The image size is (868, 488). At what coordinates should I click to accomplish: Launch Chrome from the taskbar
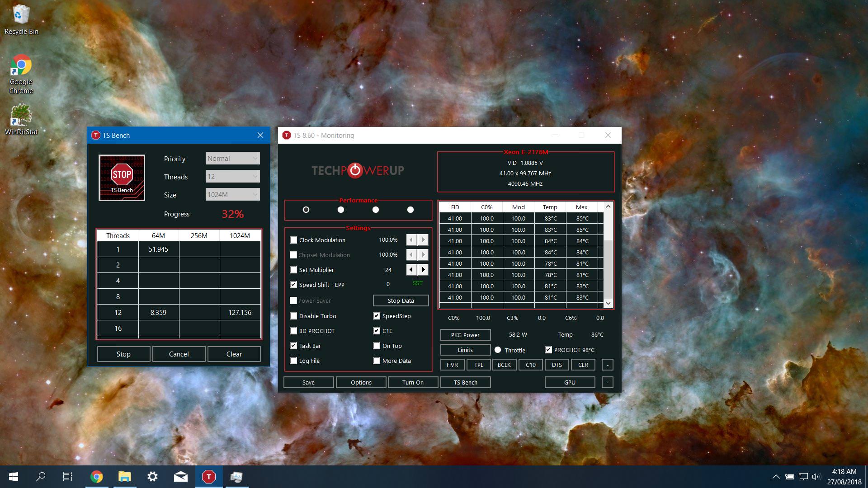(96, 477)
